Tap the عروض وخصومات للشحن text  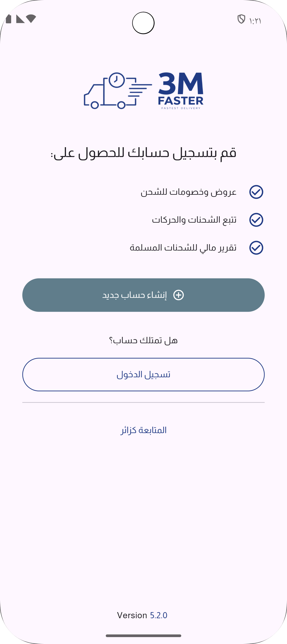188,192
